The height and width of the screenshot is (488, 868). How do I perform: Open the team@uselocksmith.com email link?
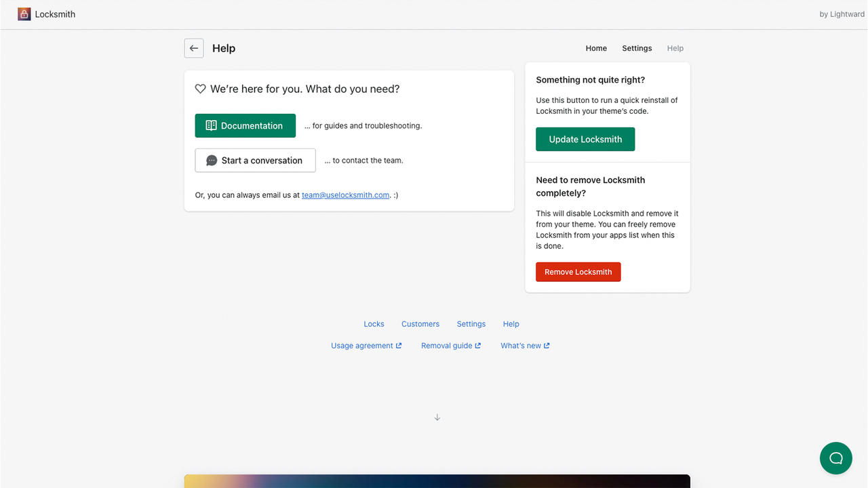345,195
